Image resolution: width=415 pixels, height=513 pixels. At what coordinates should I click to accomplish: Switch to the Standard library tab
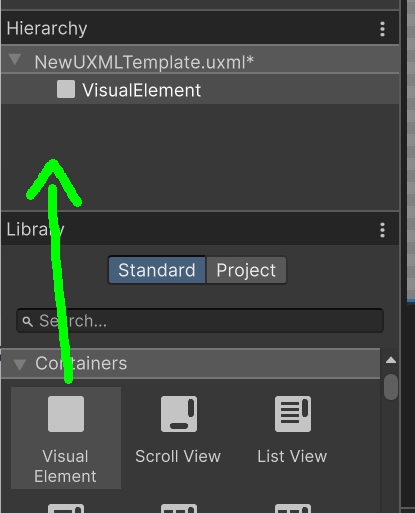tap(157, 270)
